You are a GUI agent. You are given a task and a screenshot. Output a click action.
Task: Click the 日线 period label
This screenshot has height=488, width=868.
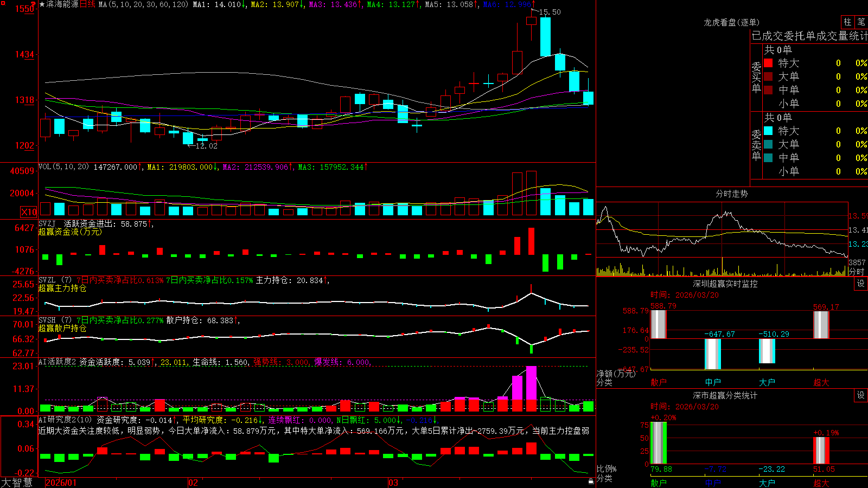tap(88, 4)
